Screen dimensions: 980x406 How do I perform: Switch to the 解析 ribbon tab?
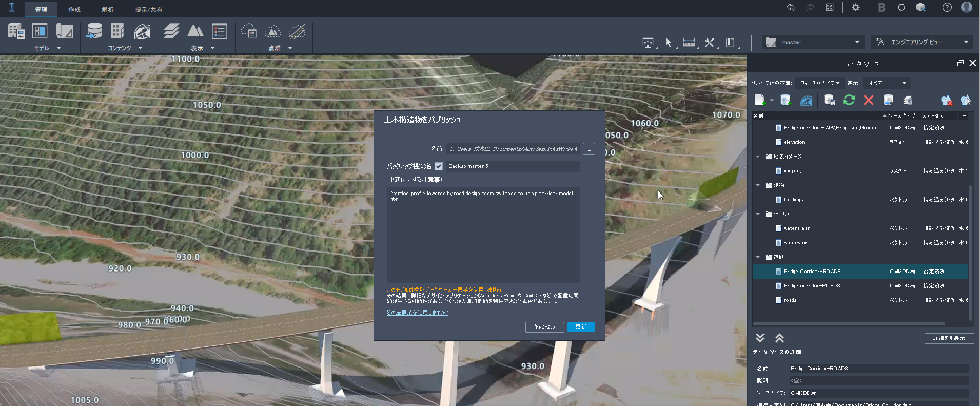coord(108,9)
